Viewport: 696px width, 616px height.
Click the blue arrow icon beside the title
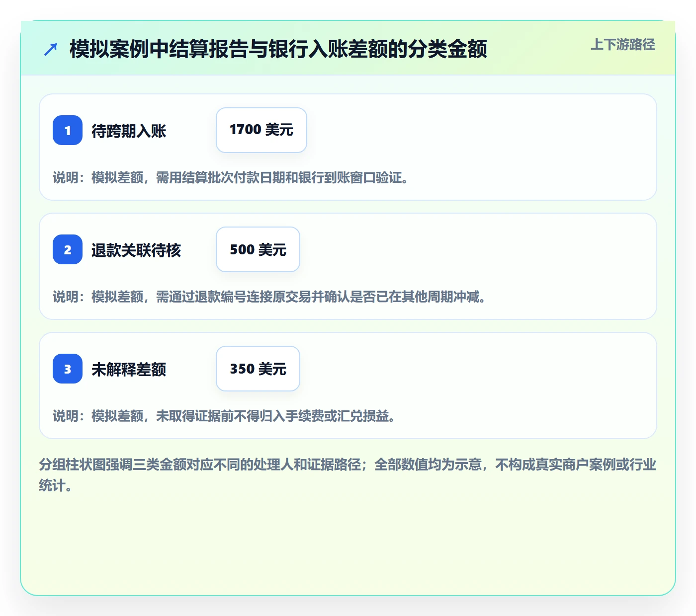pyautogui.click(x=50, y=49)
